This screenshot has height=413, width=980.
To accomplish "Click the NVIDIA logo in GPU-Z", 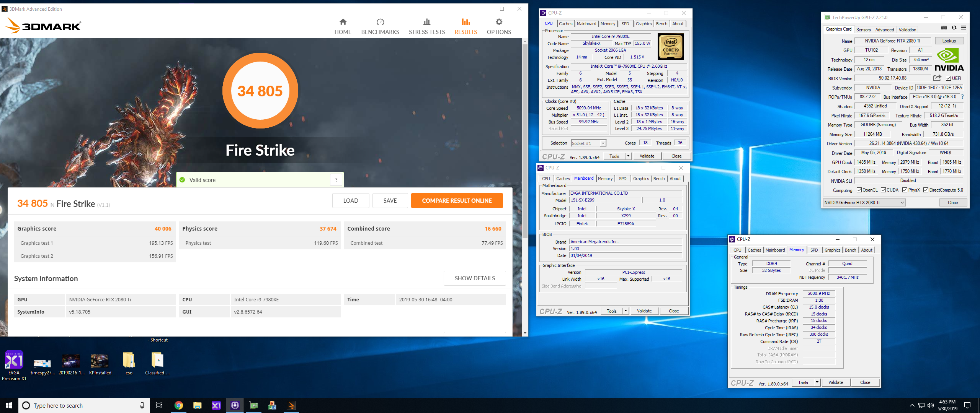I will [949, 60].
